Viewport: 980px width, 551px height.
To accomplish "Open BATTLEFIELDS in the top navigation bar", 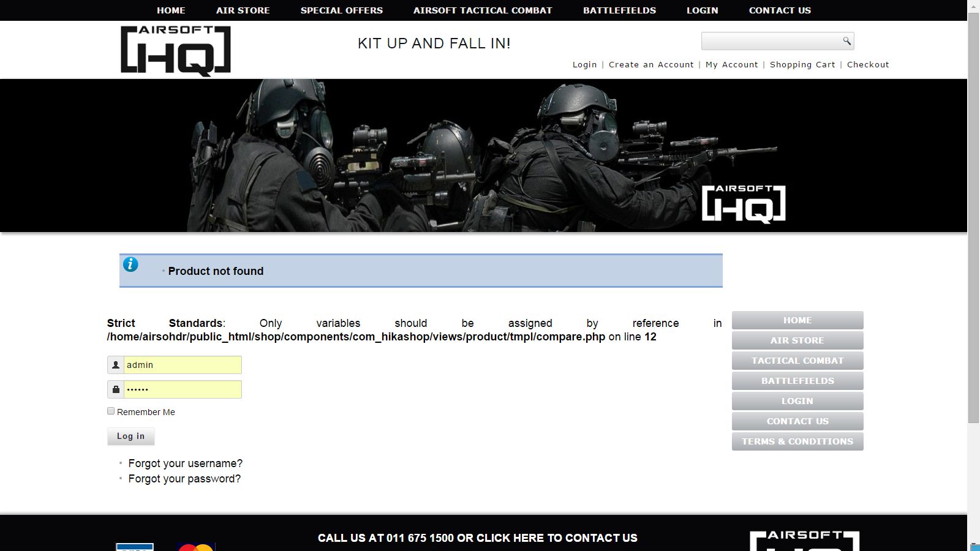I will tap(619, 10).
